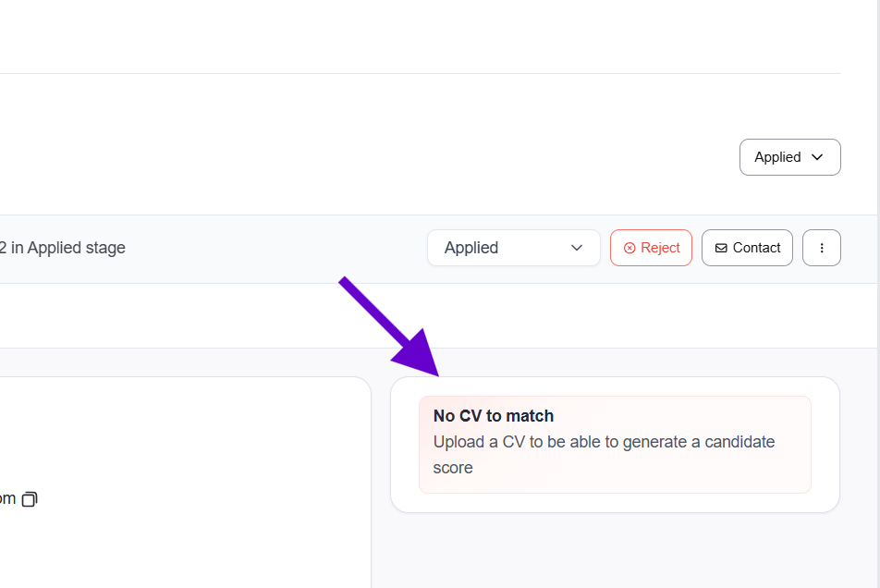880x588 pixels.
Task: Open the small Applied dropdown at top right
Action: tap(789, 157)
